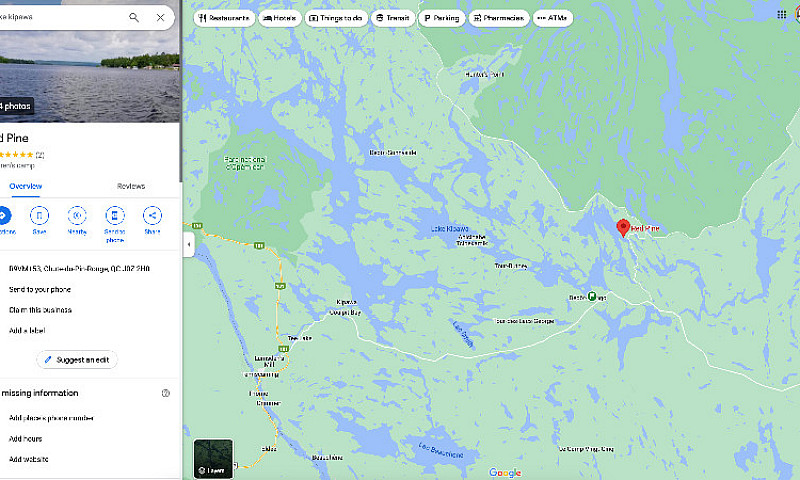The height and width of the screenshot is (480, 800).
Task: Click the search magnifier icon
Action: coord(134,17)
